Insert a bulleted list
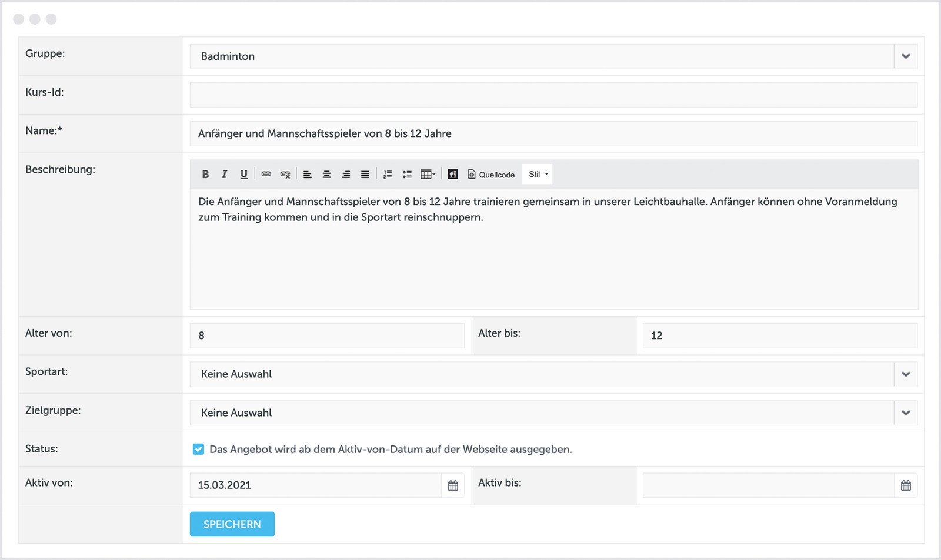This screenshot has width=941, height=560. pyautogui.click(x=407, y=175)
